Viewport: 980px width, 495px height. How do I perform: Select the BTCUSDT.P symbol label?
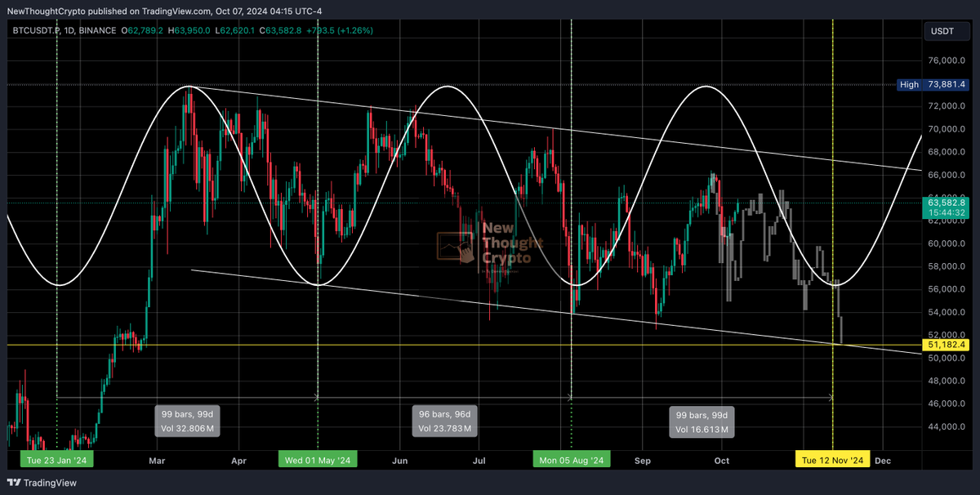(36, 31)
